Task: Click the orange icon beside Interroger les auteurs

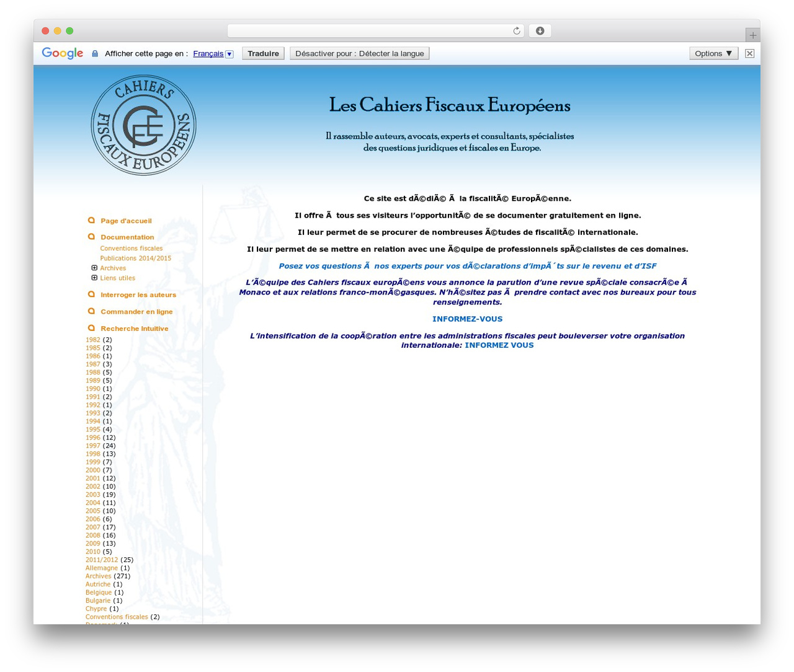Action: (92, 294)
